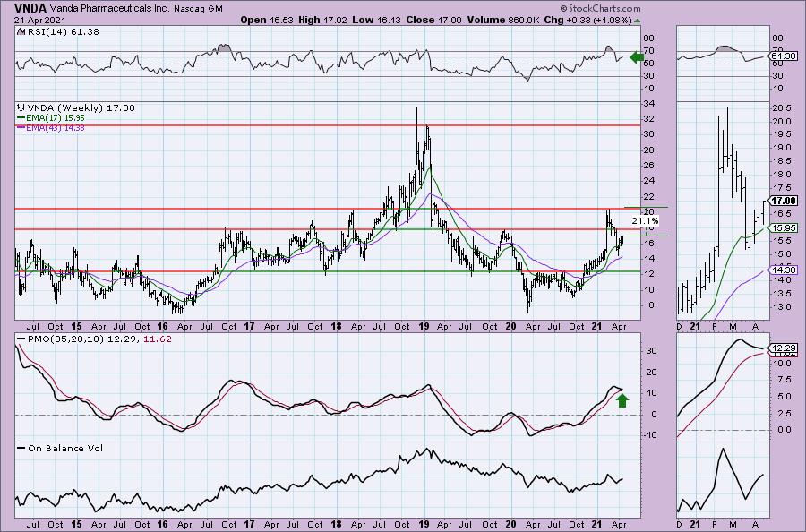Screen dimensions: 806x532
Task: Click the green up triangle beside Chg
Action: click(x=638, y=21)
